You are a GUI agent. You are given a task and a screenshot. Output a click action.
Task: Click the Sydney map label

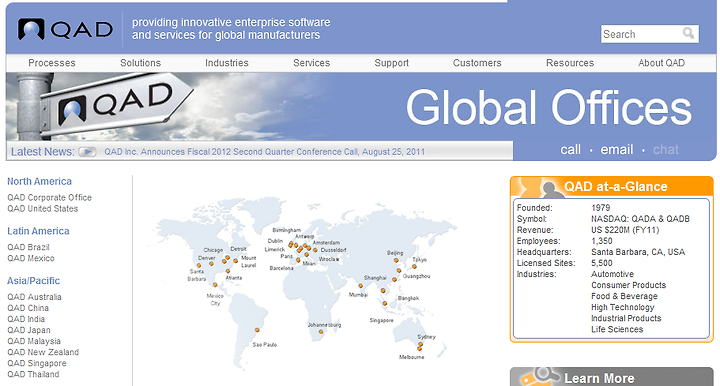pyautogui.click(x=427, y=337)
